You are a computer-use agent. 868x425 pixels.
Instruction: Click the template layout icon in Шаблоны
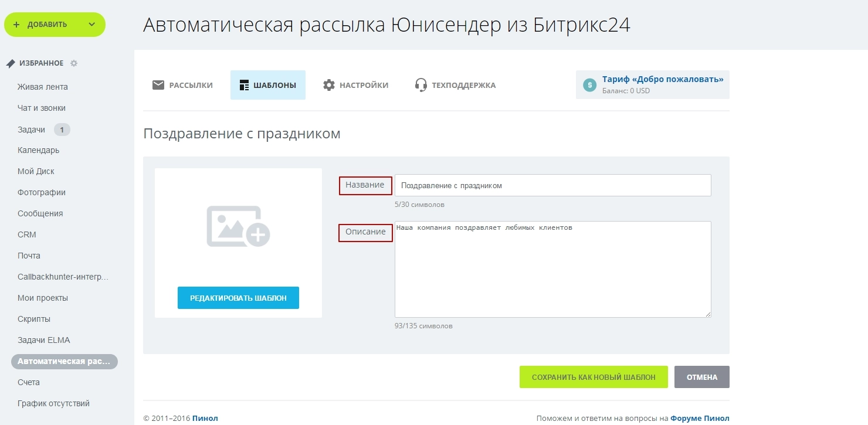(245, 85)
